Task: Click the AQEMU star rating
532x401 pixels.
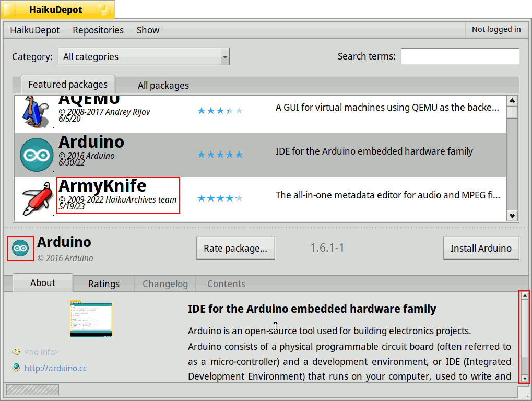Action: pos(220,111)
